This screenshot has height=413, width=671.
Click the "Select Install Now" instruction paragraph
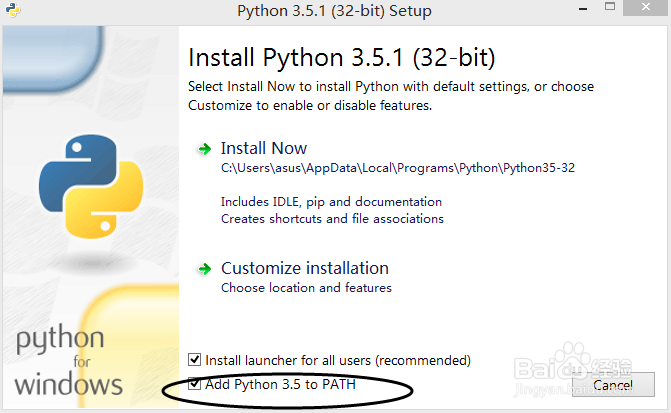[x=390, y=96]
